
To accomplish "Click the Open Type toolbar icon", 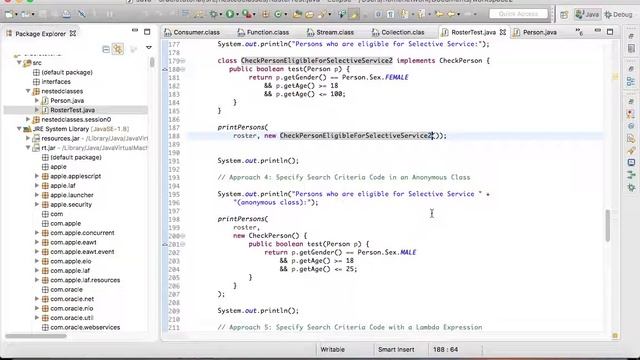I will [x=297, y=14].
